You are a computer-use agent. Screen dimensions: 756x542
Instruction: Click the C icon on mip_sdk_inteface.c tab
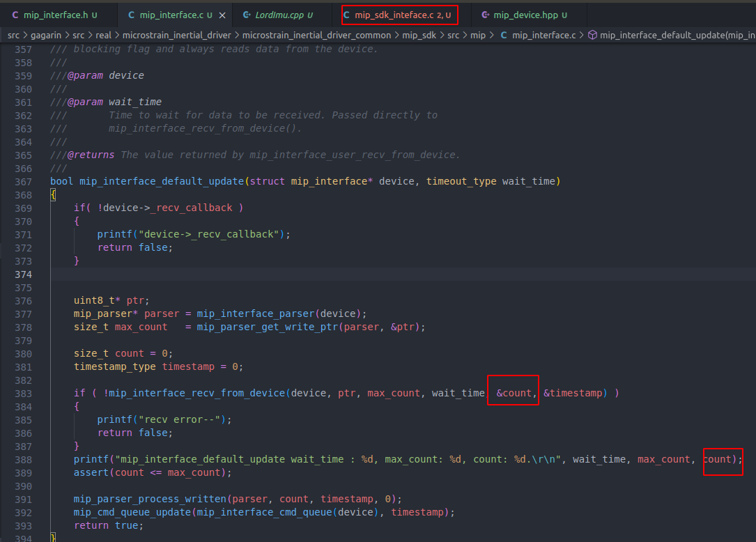[347, 14]
